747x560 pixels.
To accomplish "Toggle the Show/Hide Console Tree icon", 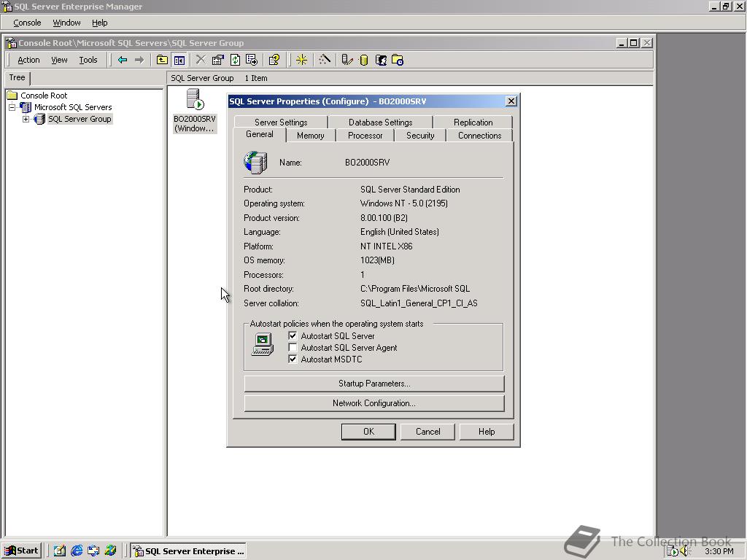I will click(179, 60).
